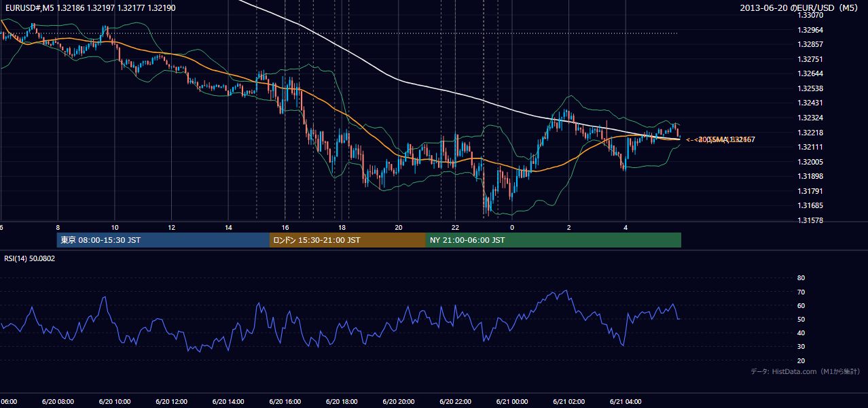Click price axis label 1.32218

coord(811,133)
